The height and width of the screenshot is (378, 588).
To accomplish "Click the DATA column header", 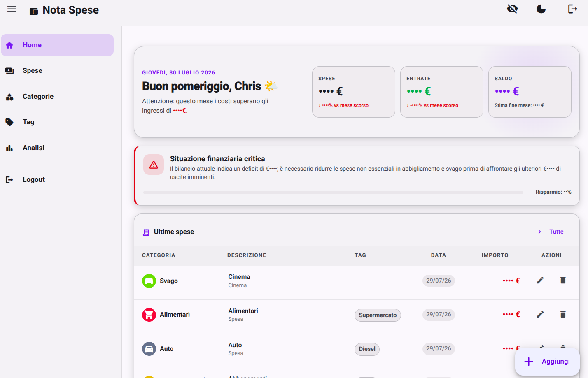I will 439,255.
